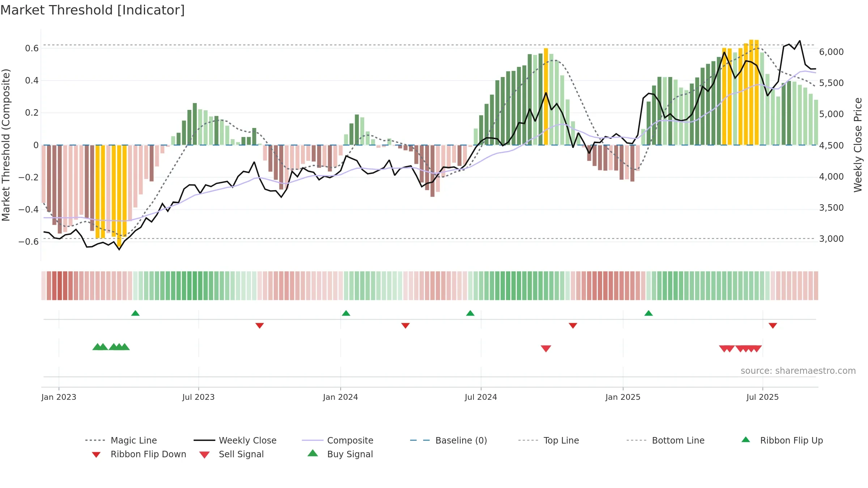Click the ribbon flip down marker after Jul 2025
868x488 pixels.
click(773, 326)
